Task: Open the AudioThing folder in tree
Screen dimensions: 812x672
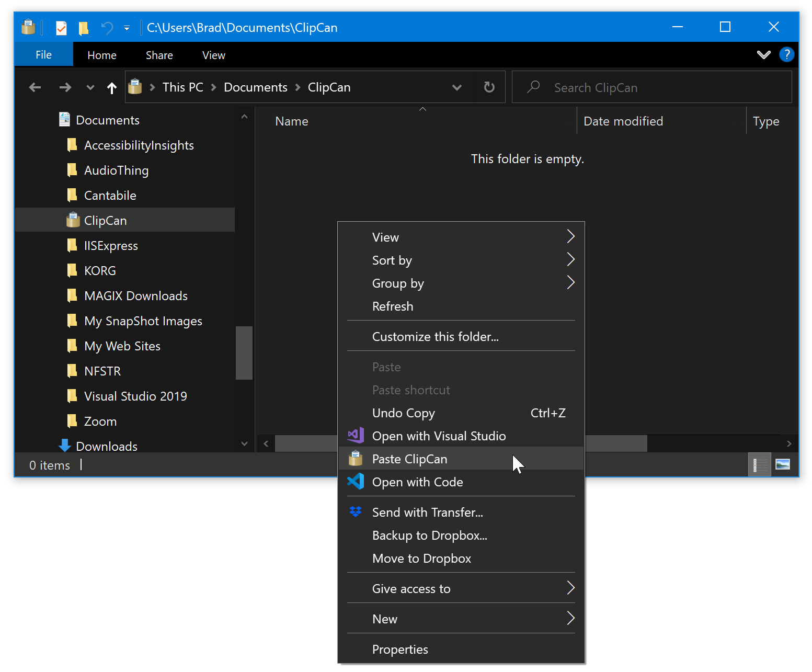Action: click(x=116, y=170)
